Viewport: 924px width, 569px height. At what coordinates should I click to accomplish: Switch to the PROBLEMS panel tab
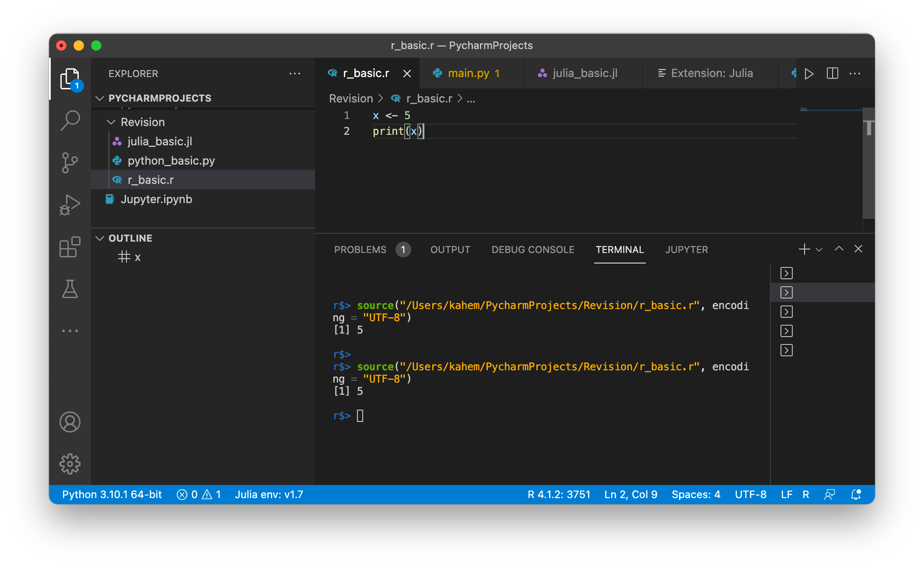[x=360, y=249]
